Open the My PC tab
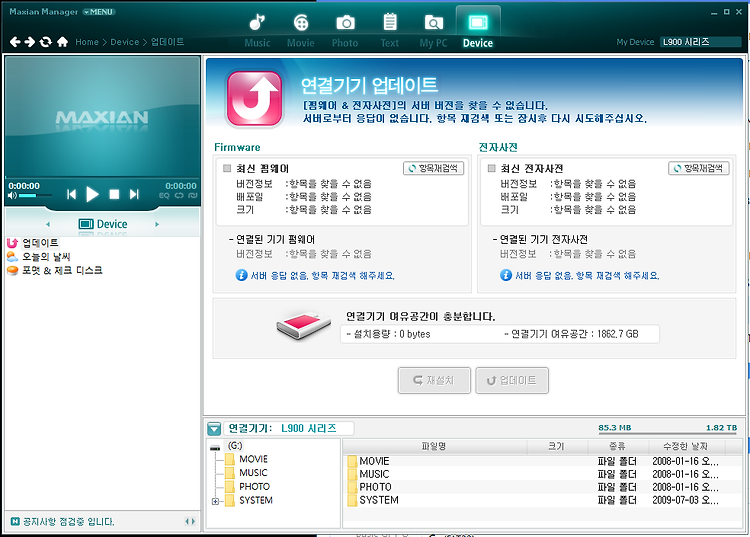 [433, 31]
